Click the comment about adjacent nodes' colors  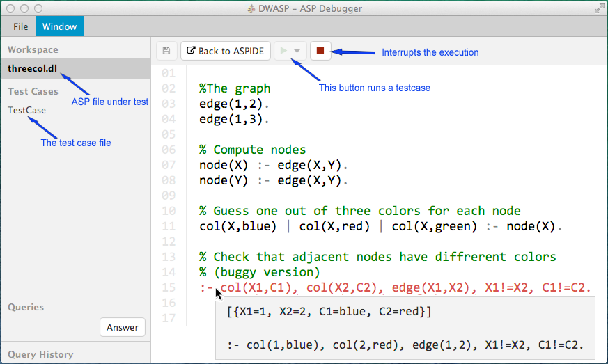coord(377,257)
